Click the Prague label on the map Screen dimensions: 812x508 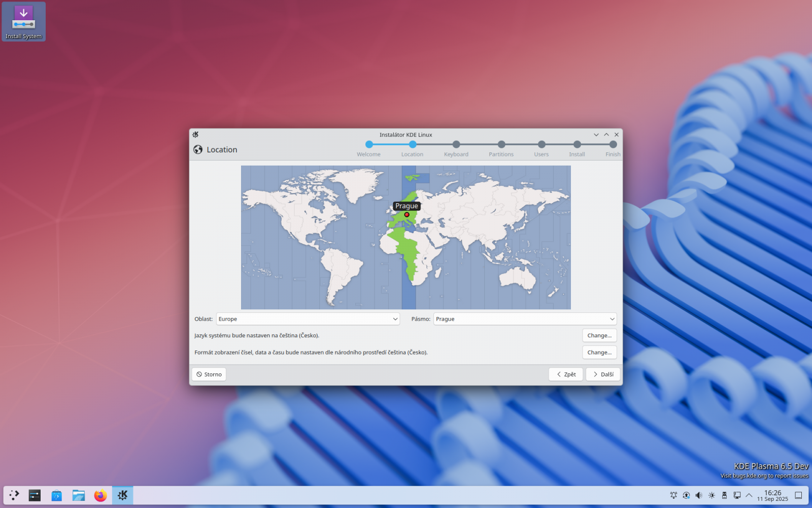click(x=407, y=206)
